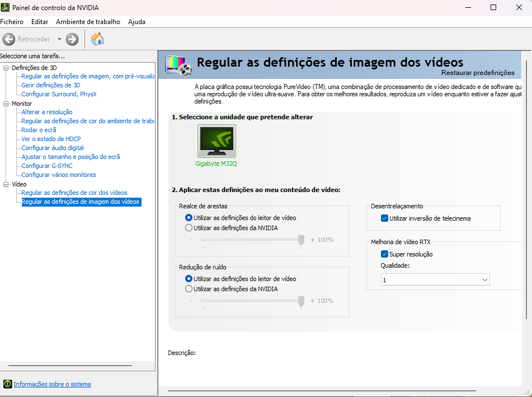Collapse the Vídeo tree section
Screen dimensions: 532x397
click(4, 183)
